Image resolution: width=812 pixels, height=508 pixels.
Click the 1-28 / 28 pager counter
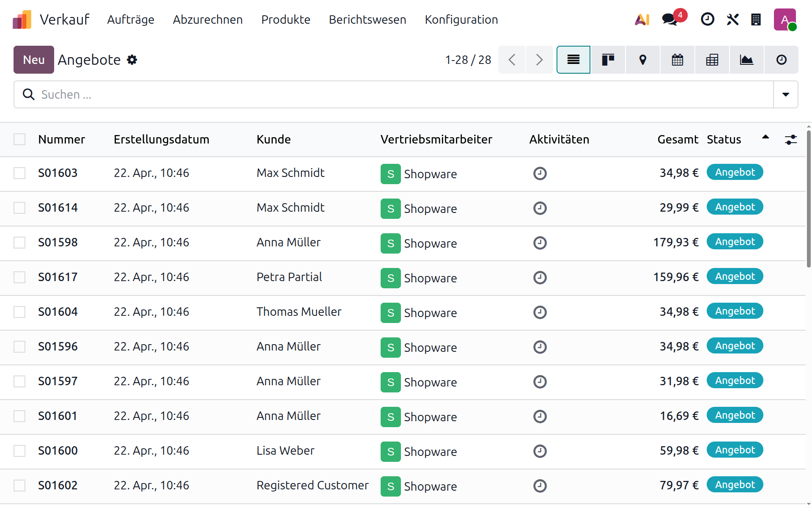pos(468,60)
